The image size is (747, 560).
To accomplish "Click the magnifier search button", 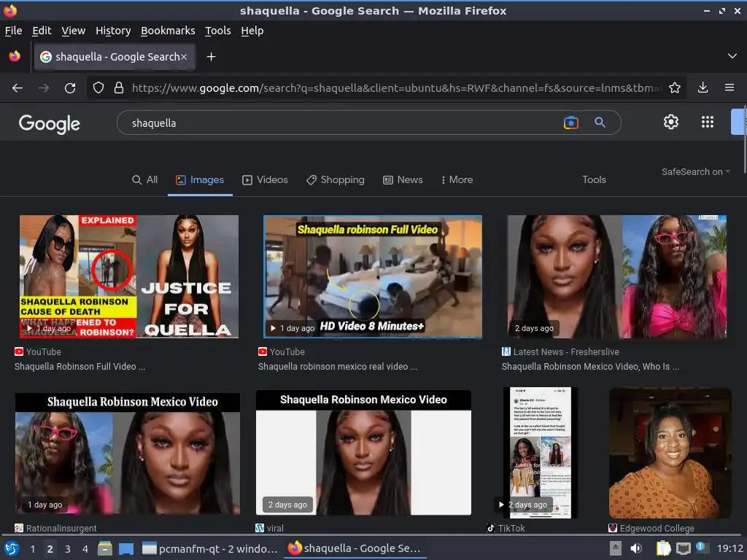I will pyautogui.click(x=600, y=122).
